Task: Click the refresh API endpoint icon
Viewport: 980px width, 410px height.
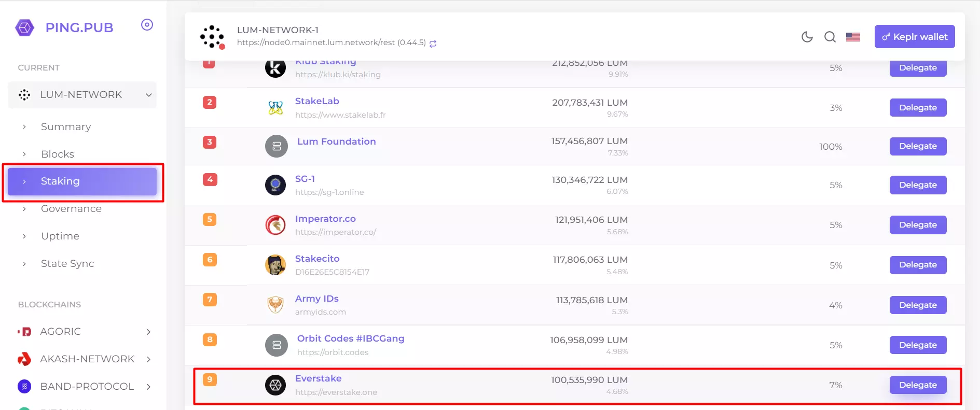Action: [433, 44]
